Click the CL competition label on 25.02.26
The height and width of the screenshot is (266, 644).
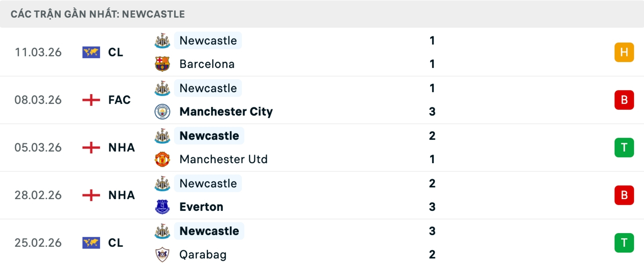click(115, 242)
